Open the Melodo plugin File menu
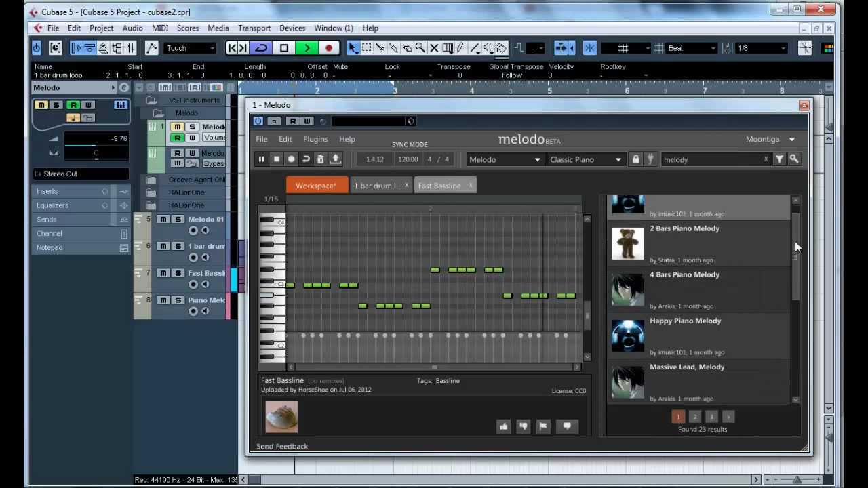The height and width of the screenshot is (488, 868). point(261,139)
